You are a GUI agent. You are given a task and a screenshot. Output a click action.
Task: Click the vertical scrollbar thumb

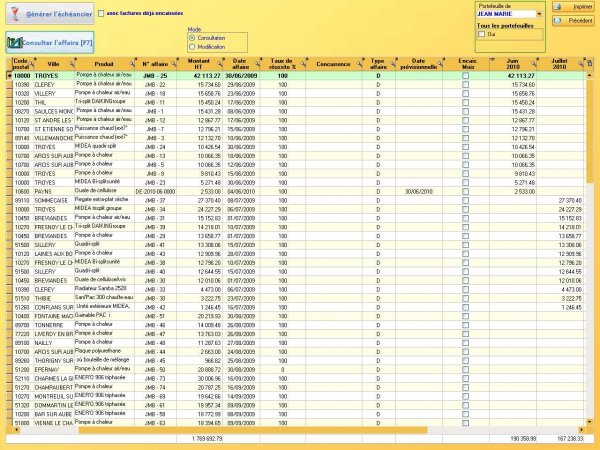pos(590,131)
